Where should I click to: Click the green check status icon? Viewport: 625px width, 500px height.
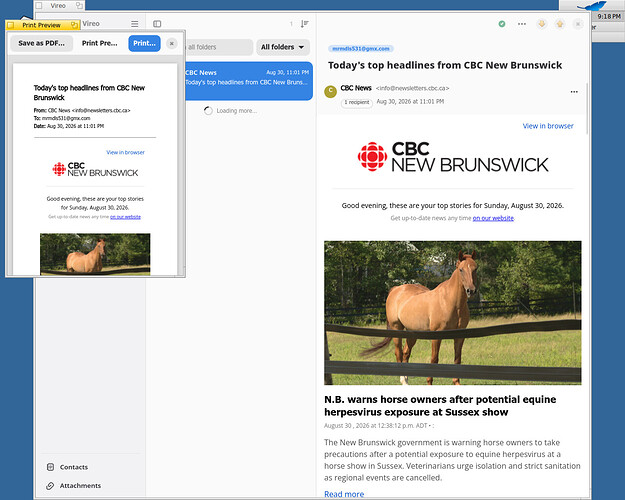502,24
